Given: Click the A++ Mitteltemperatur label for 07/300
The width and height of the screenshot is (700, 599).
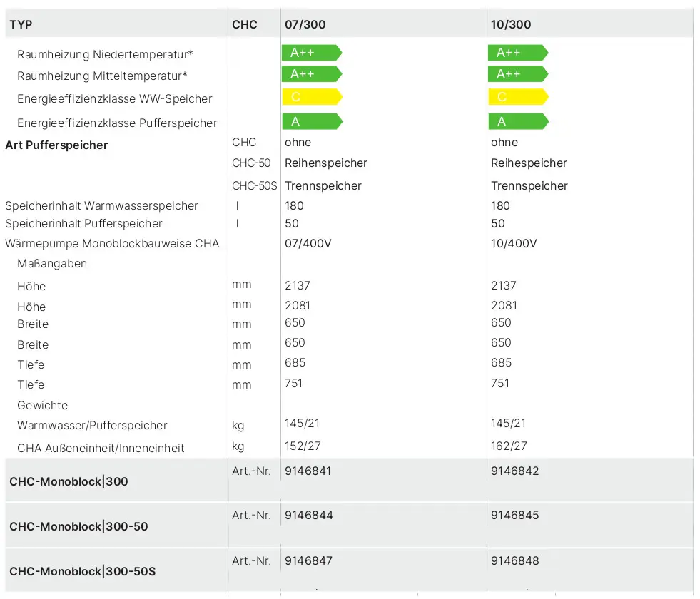Looking at the screenshot, I should pyautogui.click(x=312, y=74).
